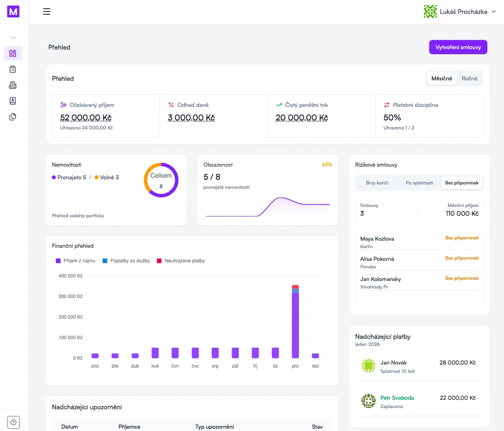
Task: Expand the Lukáš Procházka user dropdown
Action: (x=460, y=11)
